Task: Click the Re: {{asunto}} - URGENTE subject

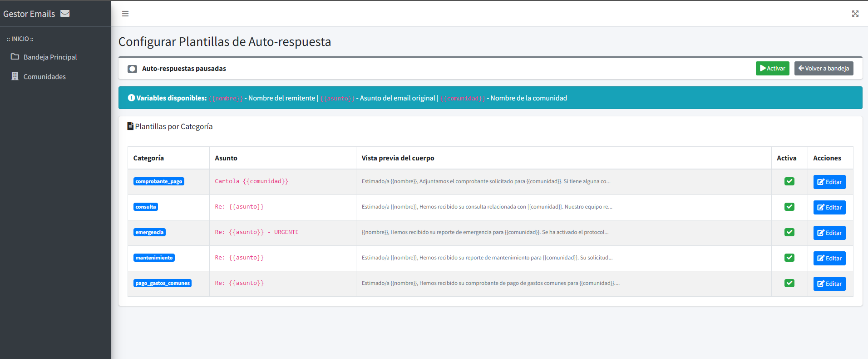Action: coord(256,232)
